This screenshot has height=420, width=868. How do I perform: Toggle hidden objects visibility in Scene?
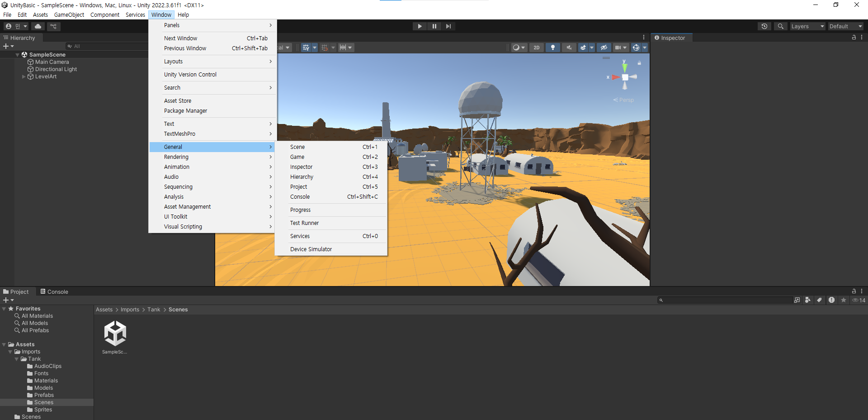(x=604, y=48)
